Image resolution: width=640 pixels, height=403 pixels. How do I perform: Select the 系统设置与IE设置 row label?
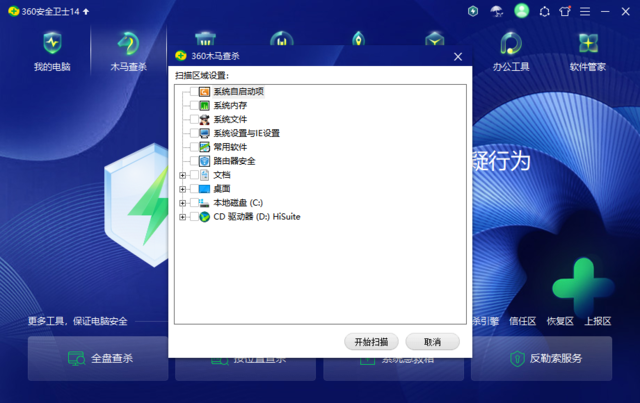pyautogui.click(x=247, y=133)
